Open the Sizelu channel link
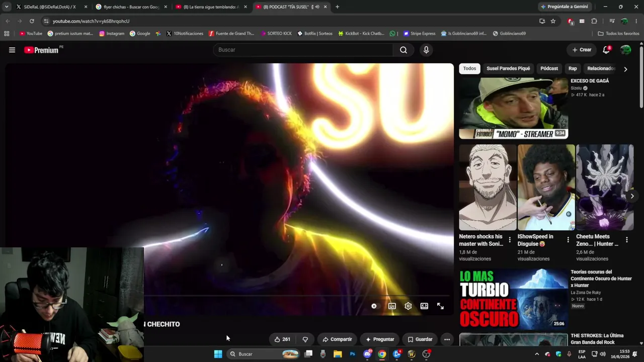This screenshot has width=644, height=362. (576, 88)
